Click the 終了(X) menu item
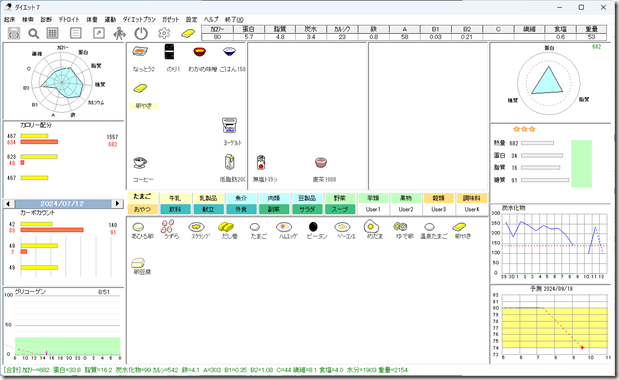Image resolution: width=619 pixels, height=380 pixels. click(234, 19)
